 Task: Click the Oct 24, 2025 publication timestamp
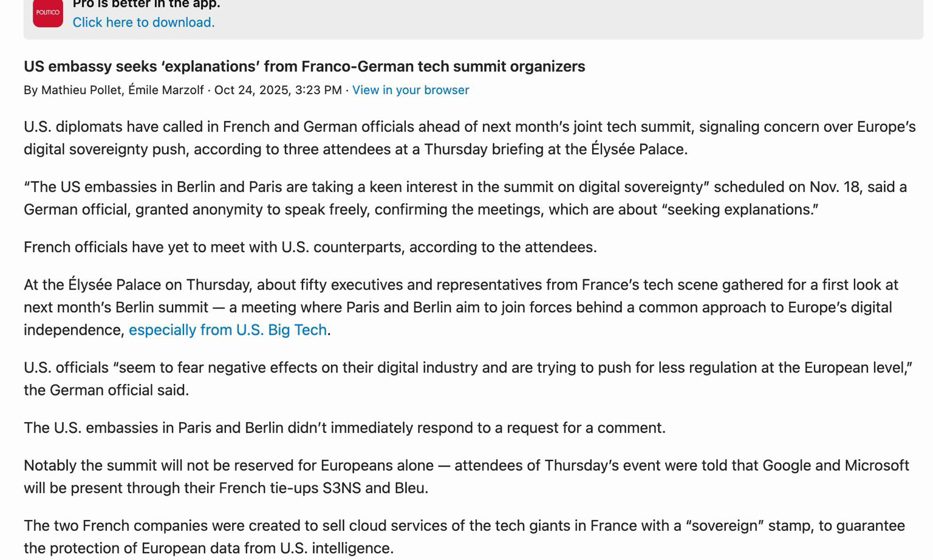[x=278, y=90]
